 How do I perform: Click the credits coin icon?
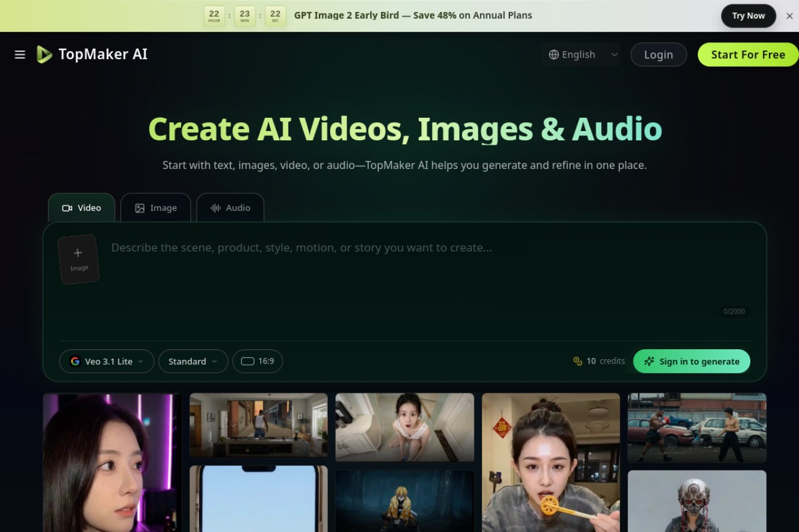[577, 361]
